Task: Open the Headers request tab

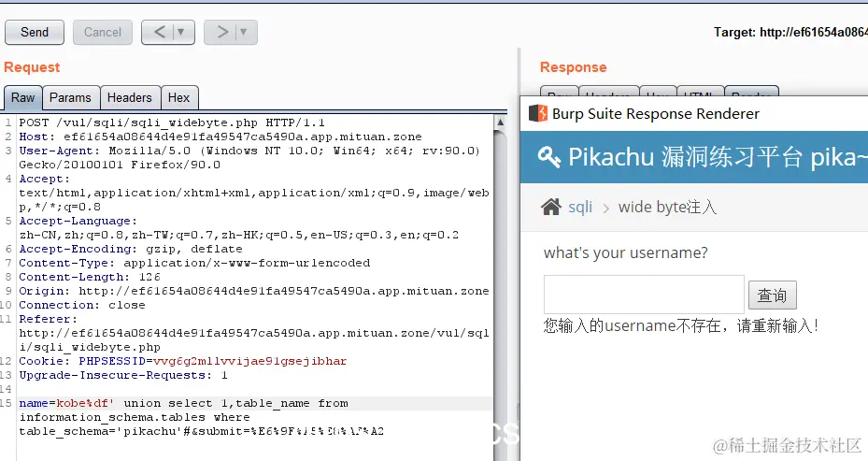Action: tap(130, 97)
